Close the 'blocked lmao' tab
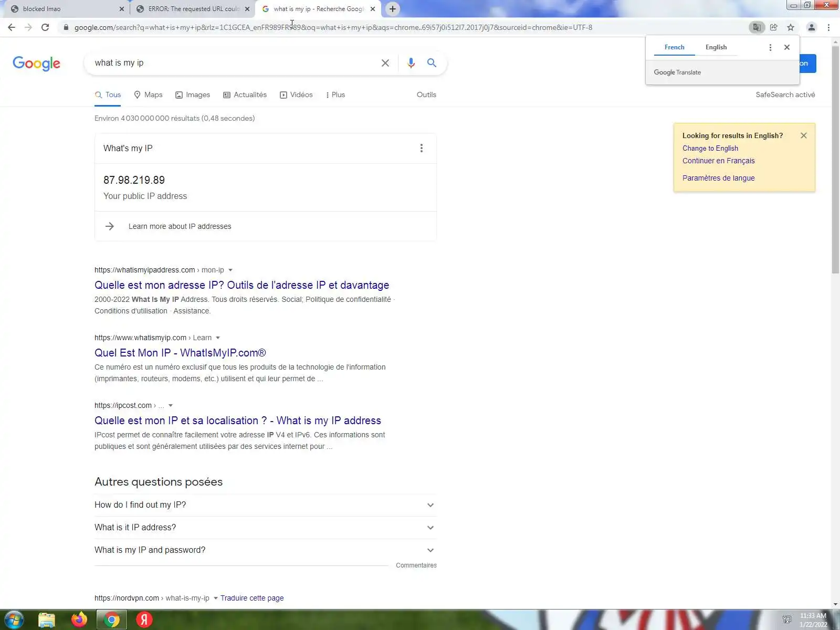The width and height of the screenshot is (840, 630). click(122, 9)
